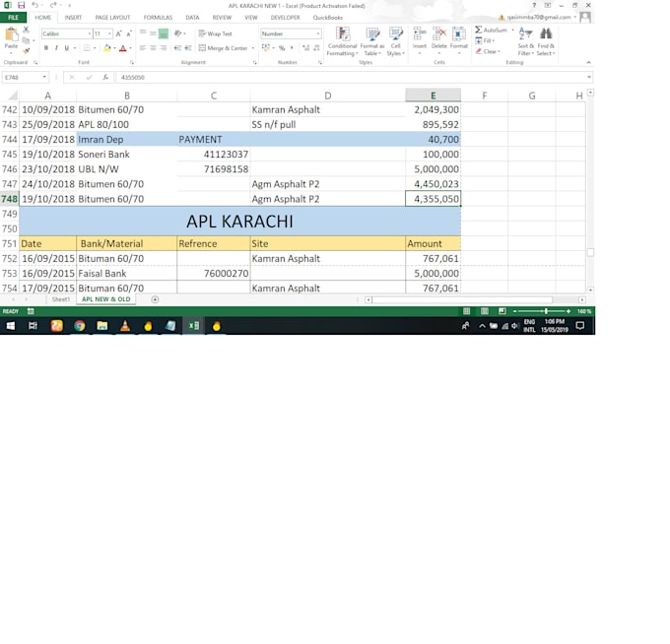
Task: Select the Sheet1 worksheet tab
Action: pyautogui.click(x=61, y=299)
